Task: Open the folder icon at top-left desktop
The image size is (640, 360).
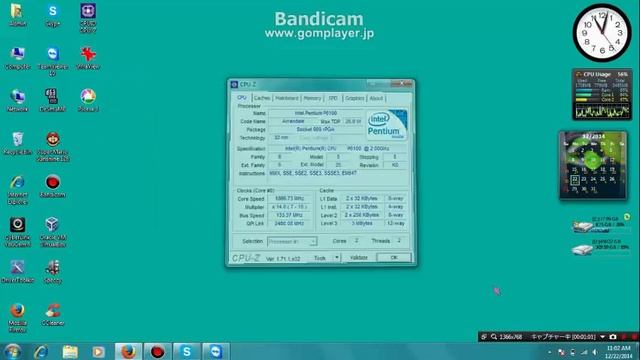Action: (x=18, y=15)
